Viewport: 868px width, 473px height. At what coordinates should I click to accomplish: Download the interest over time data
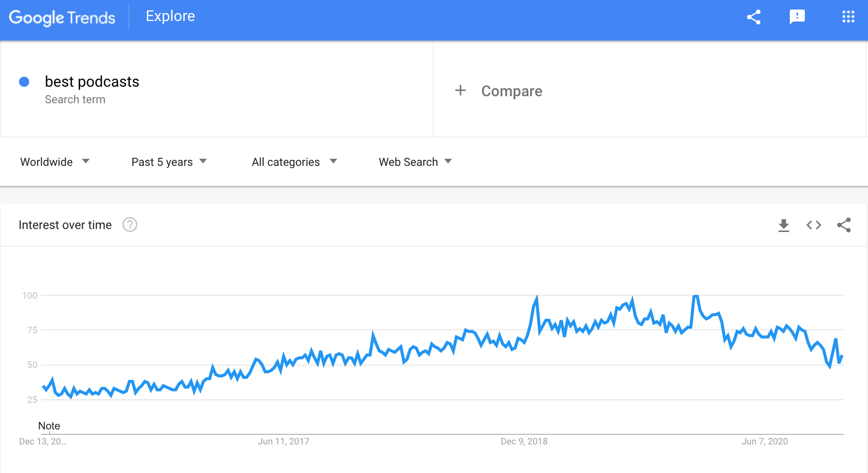tap(784, 225)
